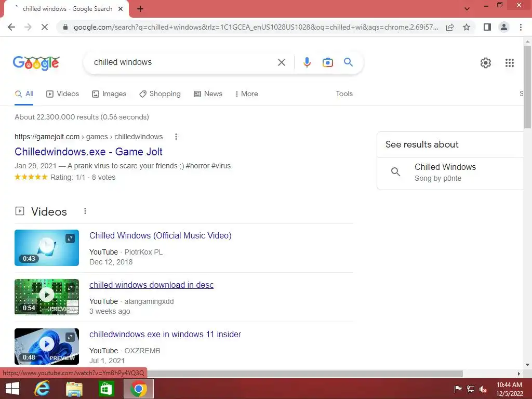Click the Chrome taskbar icon
The height and width of the screenshot is (399, 532).
138,389
